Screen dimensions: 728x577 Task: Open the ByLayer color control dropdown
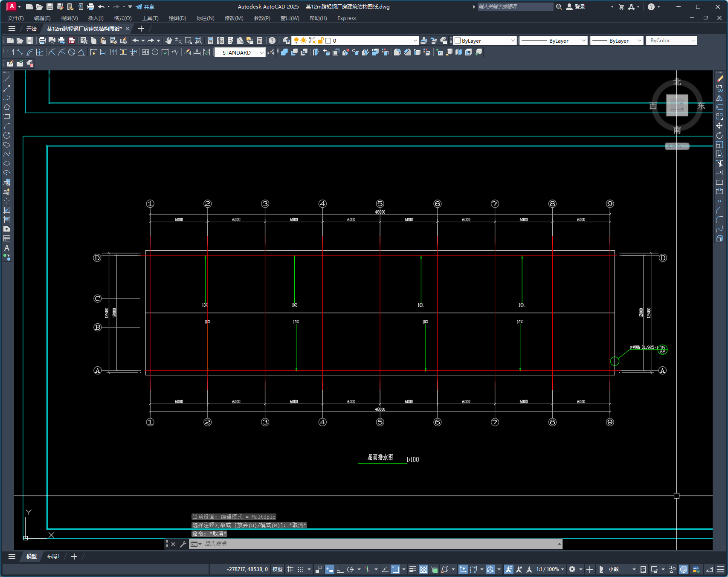pos(485,41)
